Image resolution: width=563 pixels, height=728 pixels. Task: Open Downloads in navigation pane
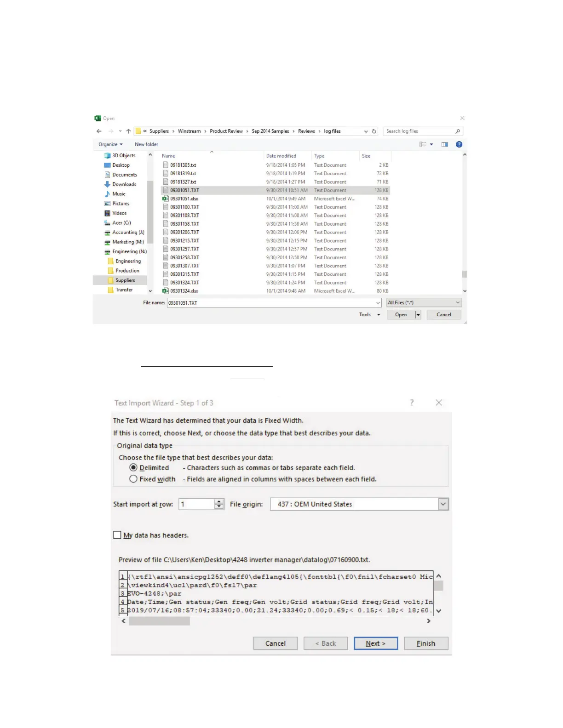tap(120, 184)
